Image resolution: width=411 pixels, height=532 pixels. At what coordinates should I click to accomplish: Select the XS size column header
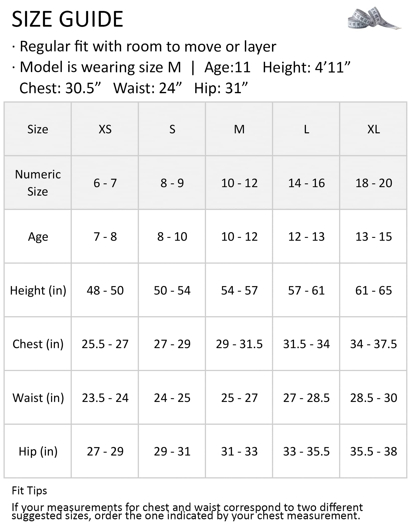coord(105,129)
